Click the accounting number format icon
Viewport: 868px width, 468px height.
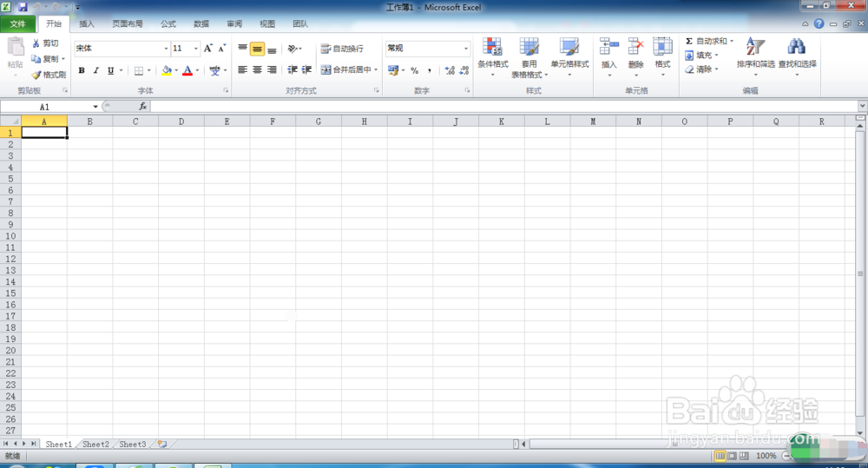pyautogui.click(x=393, y=70)
